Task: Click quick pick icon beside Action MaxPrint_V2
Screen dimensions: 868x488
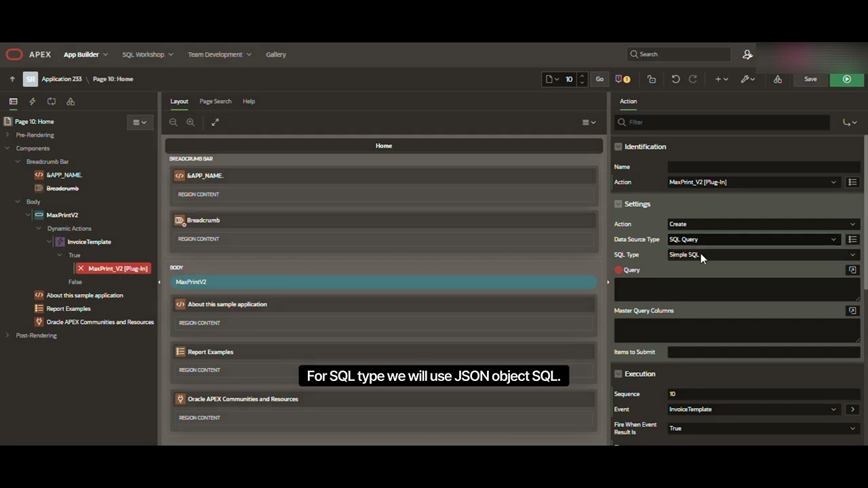Action: [x=852, y=182]
